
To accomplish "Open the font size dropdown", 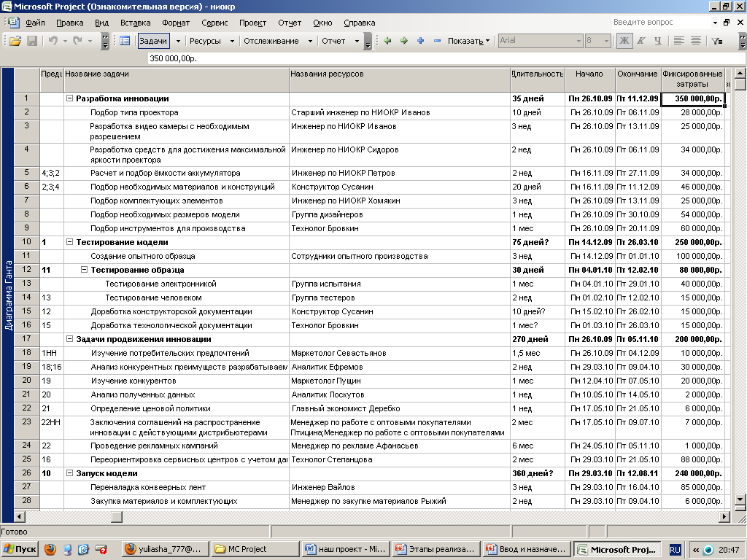I will tap(606, 41).
